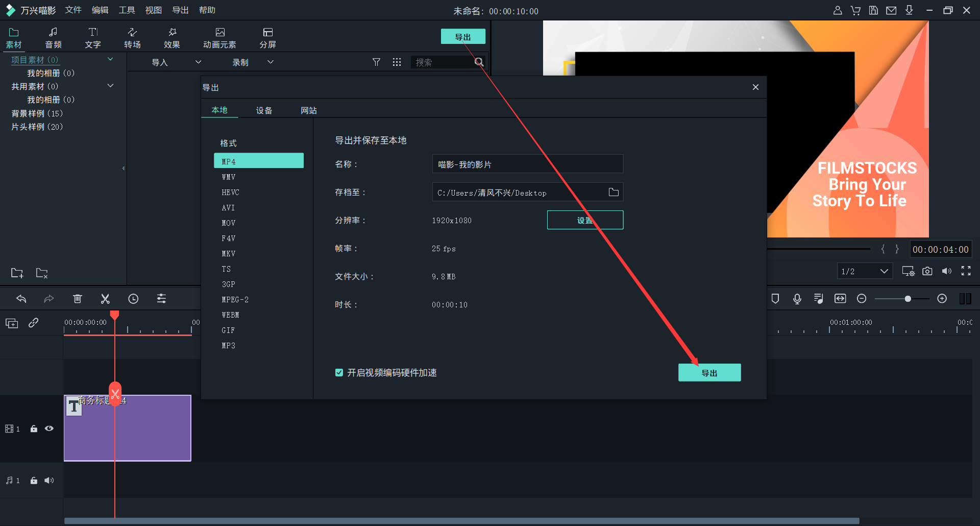Viewport: 980px width, 526px height.
Task: Expand the 导入 import dropdown
Action: click(x=198, y=62)
